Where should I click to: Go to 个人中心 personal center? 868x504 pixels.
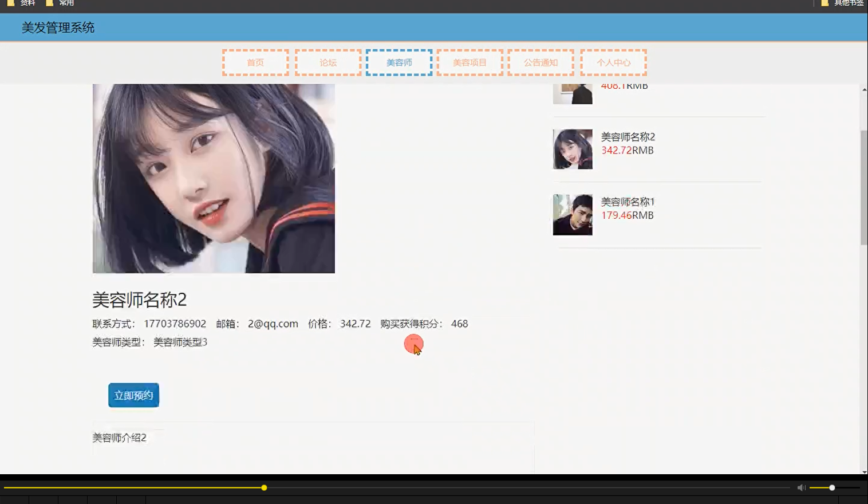[613, 62]
